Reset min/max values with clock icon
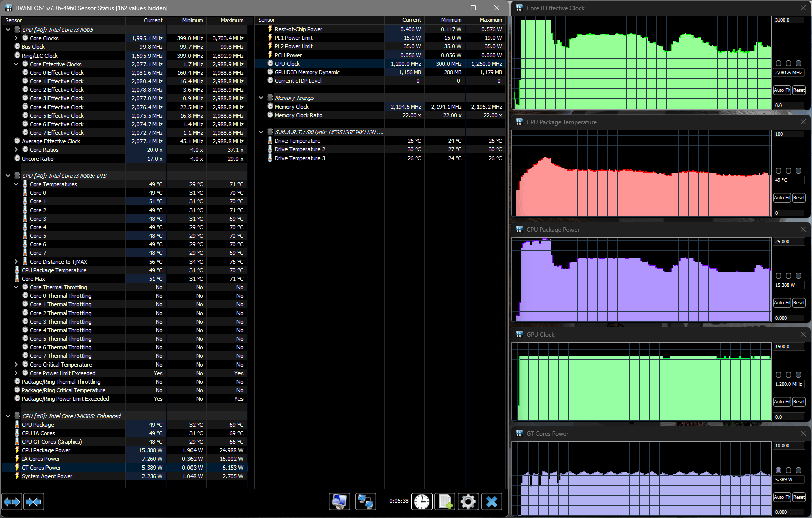812x518 pixels. [421, 501]
